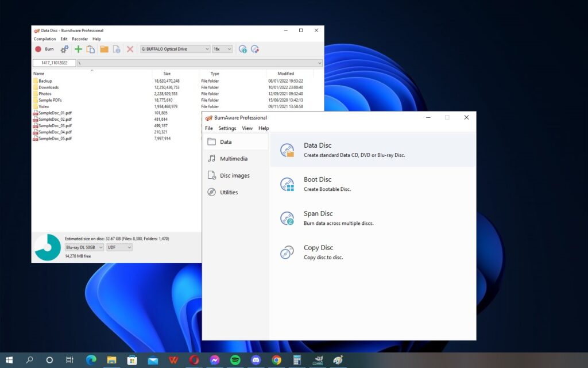Open Google Chrome from the taskbar
Image resolution: width=588 pixels, height=368 pixels.
pyautogui.click(x=276, y=360)
